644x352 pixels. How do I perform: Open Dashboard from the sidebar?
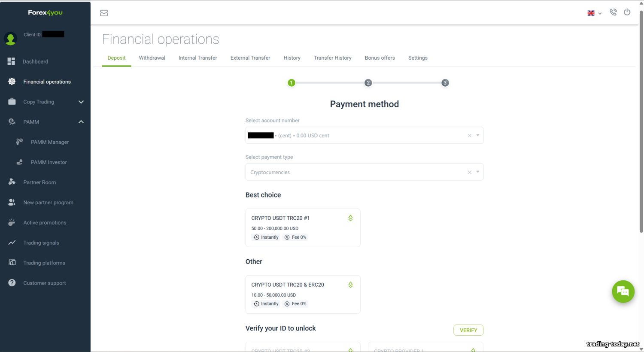click(35, 61)
